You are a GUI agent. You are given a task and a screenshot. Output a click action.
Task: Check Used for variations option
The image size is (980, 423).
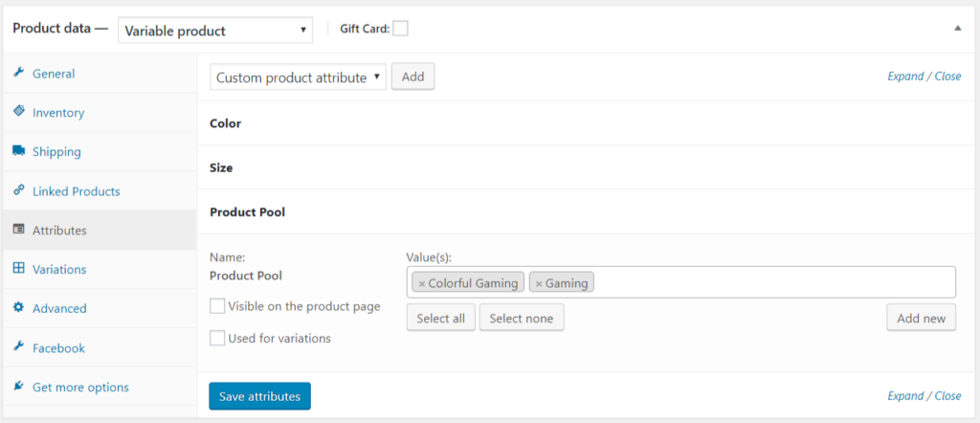(x=217, y=339)
